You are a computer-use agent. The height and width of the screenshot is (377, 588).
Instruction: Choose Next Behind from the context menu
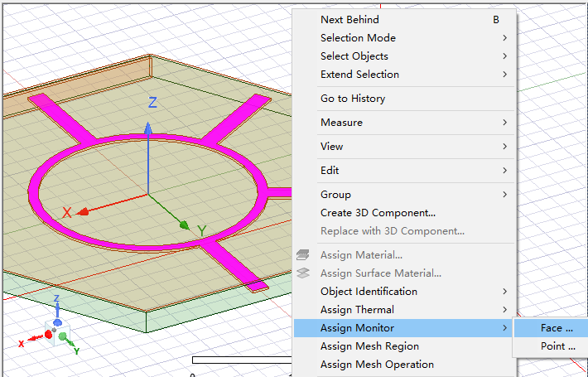point(349,19)
